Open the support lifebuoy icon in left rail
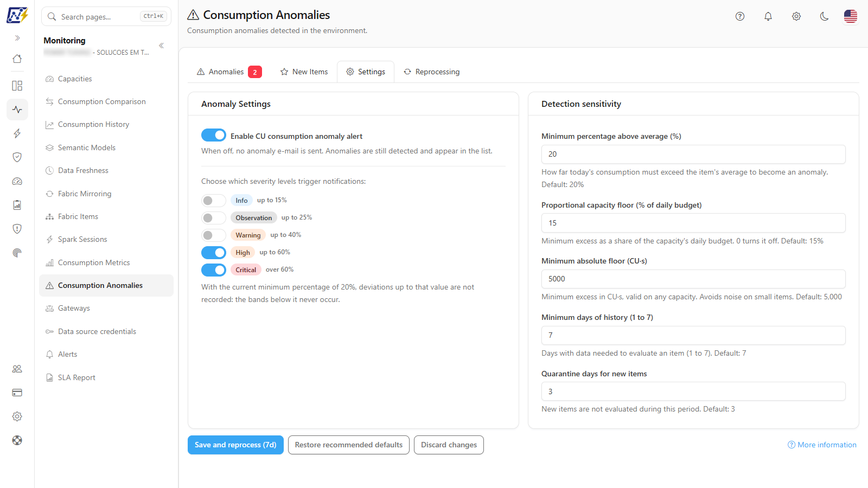The image size is (868, 488). 17,440
